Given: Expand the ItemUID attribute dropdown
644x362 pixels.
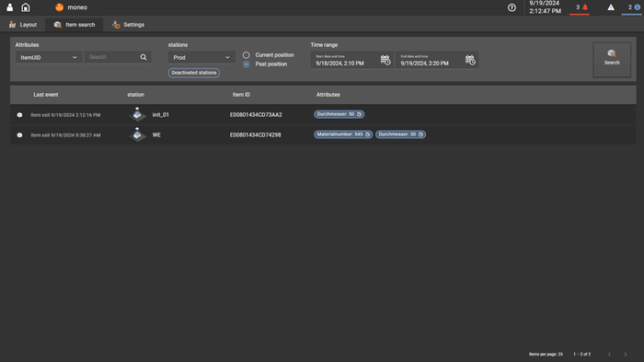Looking at the screenshot, I should (x=49, y=58).
